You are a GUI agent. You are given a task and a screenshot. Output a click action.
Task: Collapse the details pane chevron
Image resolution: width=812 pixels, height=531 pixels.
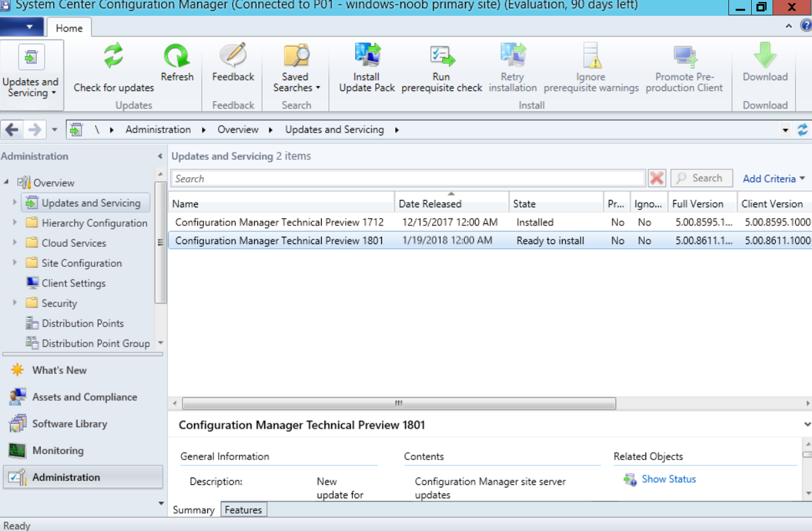coord(807,425)
